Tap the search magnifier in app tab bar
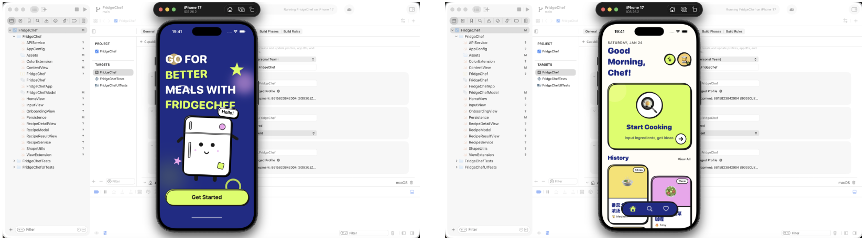The image size is (868, 245). coord(649,208)
